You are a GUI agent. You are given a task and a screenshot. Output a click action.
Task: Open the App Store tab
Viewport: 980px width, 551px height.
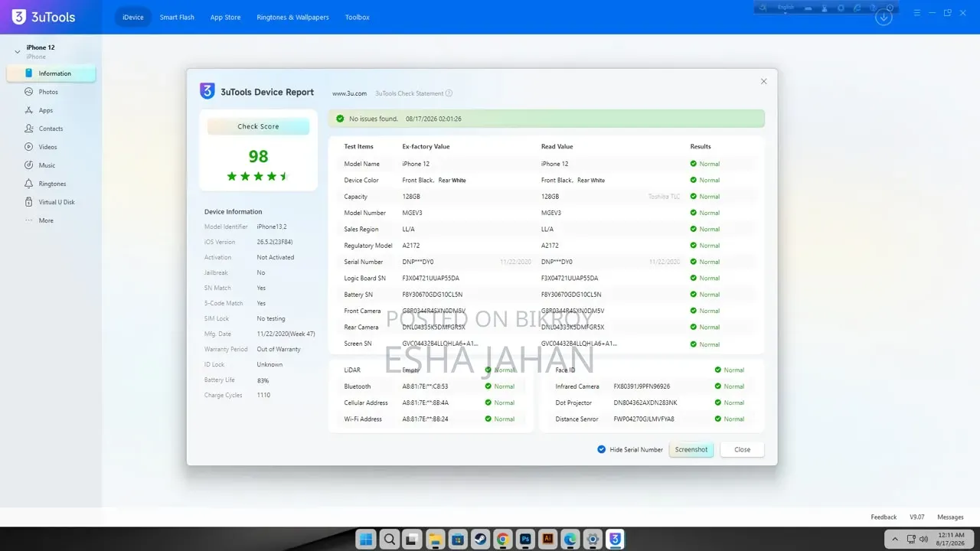225,17
